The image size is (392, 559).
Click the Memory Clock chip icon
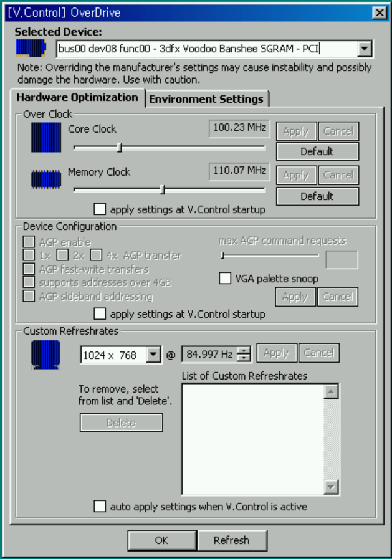46,179
